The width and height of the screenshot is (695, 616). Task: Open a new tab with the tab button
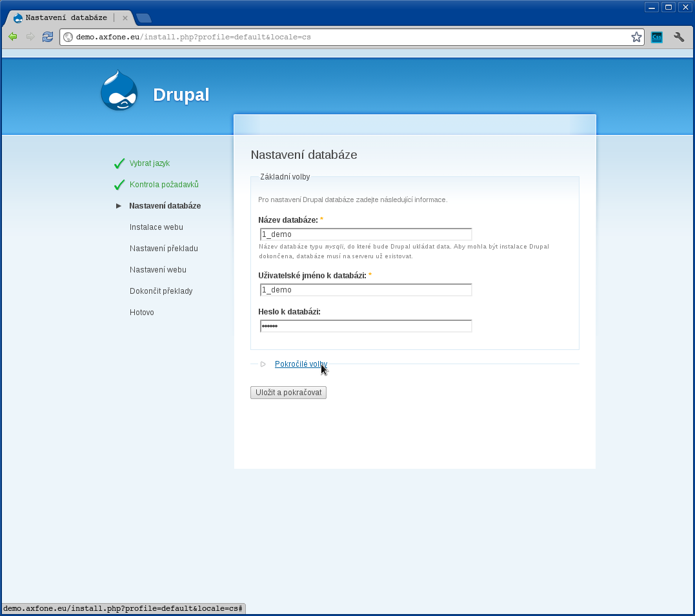[143, 18]
